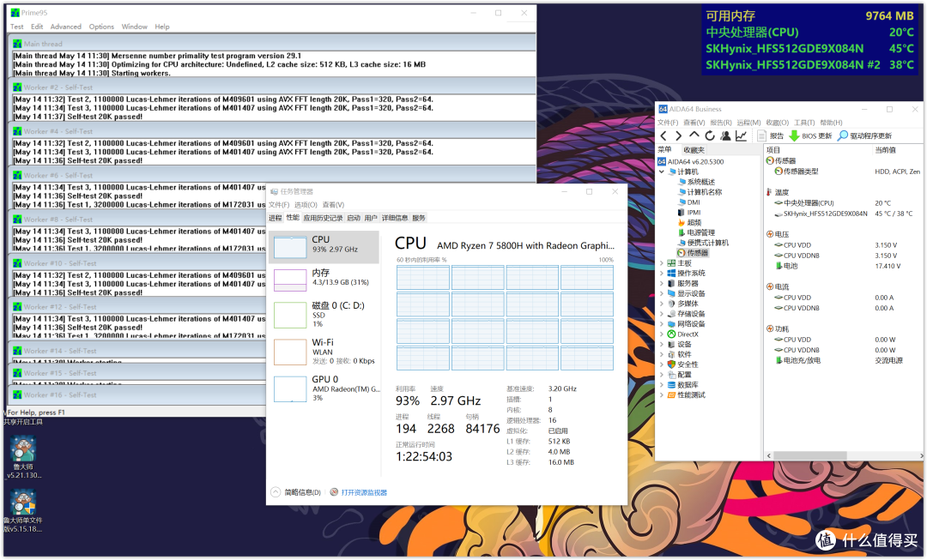Viewport: 927px width, 560px height.
Task: Click the 报告 report toolbar button
Action: [x=770, y=135]
